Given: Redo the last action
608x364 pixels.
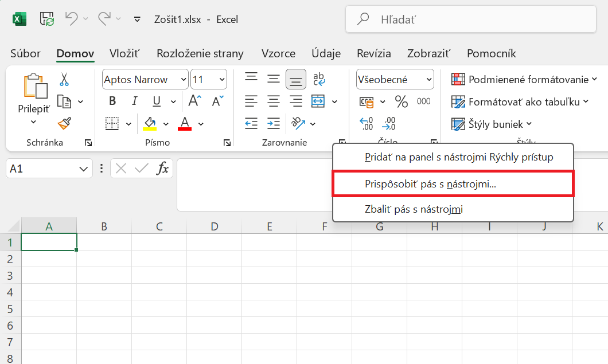Looking at the screenshot, I should click(x=104, y=18).
